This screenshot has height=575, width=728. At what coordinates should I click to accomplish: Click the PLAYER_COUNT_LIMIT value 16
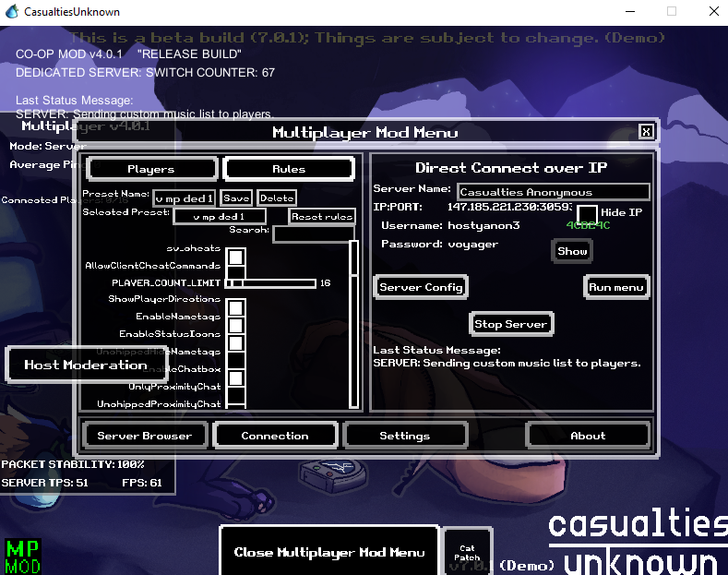pos(325,282)
